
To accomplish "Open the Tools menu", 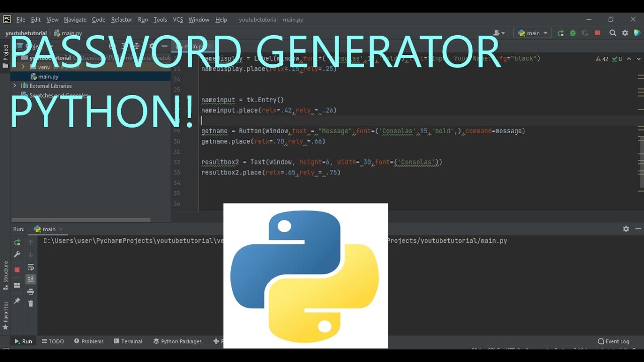I will (160, 20).
